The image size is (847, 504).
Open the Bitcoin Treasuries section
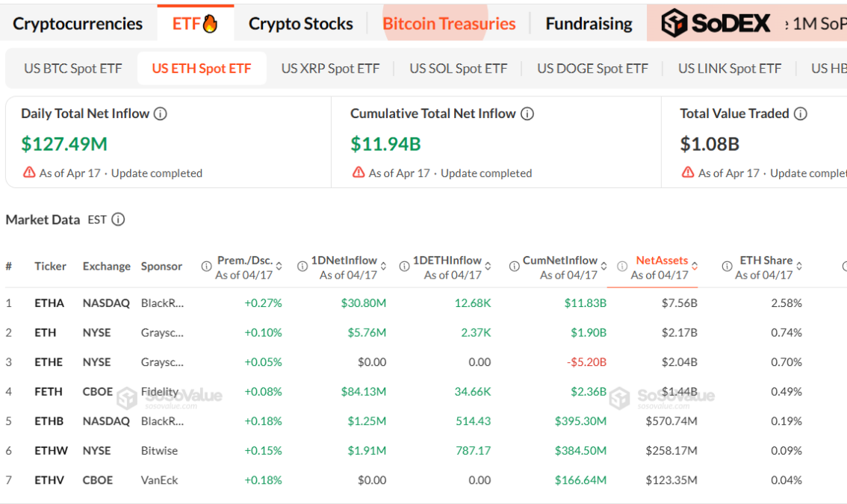(449, 23)
